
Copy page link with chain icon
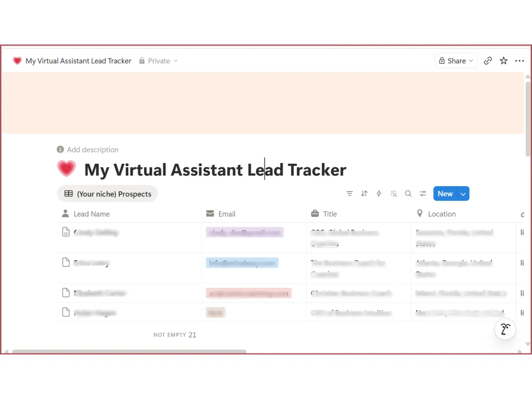pyautogui.click(x=488, y=61)
